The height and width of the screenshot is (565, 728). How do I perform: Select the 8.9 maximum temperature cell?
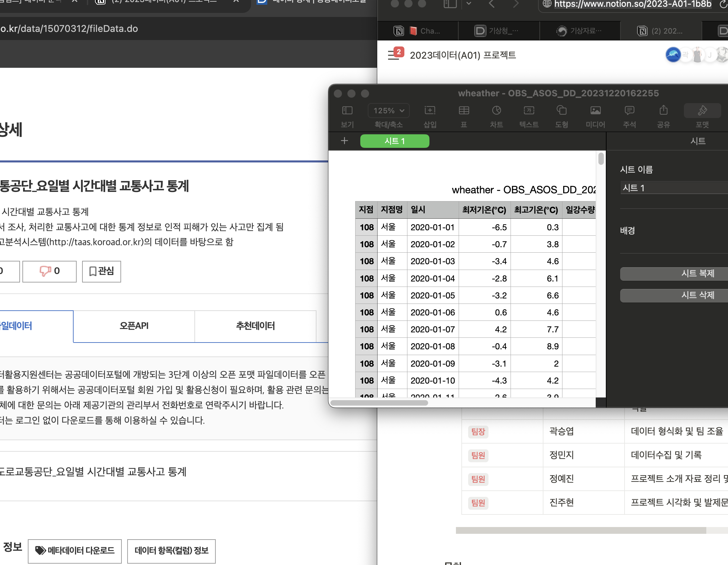(x=536, y=346)
